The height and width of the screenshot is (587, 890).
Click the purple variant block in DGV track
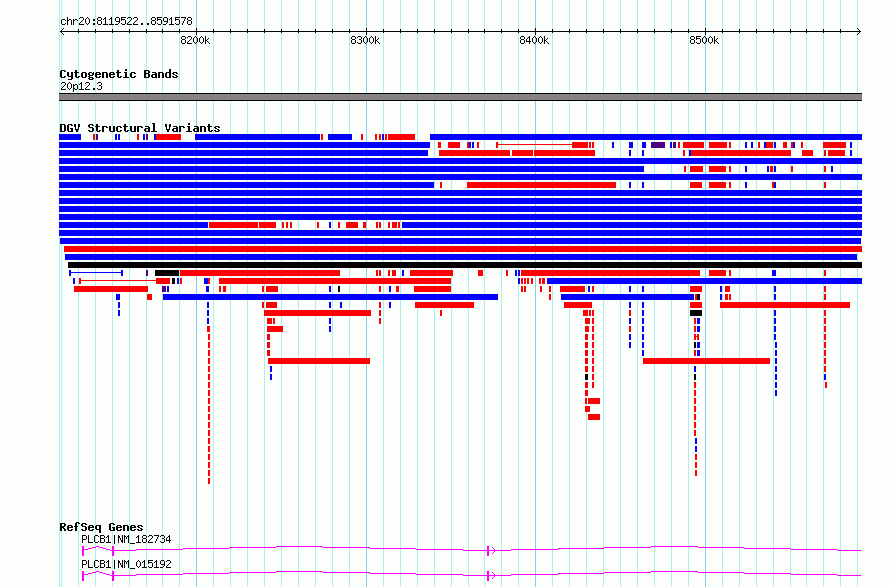click(658, 145)
